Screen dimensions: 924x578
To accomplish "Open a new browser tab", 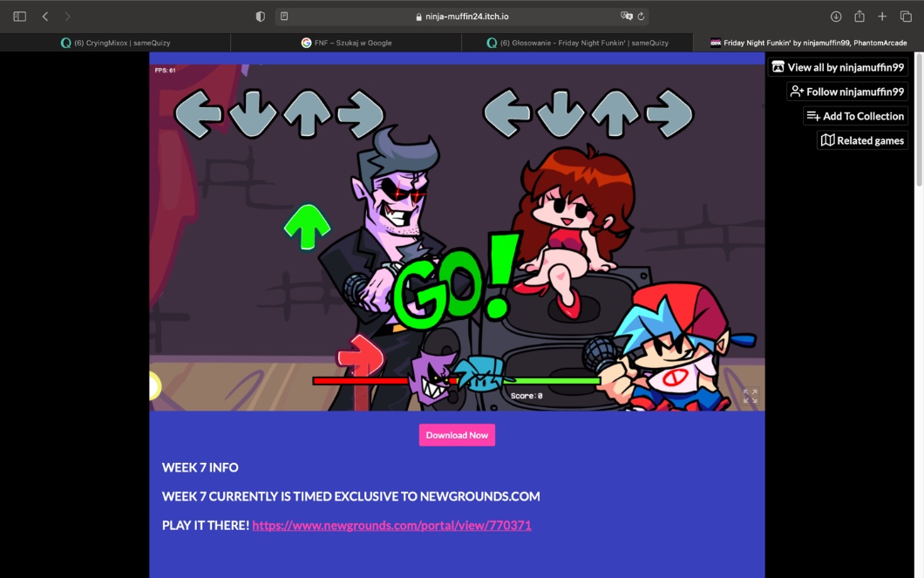I will point(882,17).
